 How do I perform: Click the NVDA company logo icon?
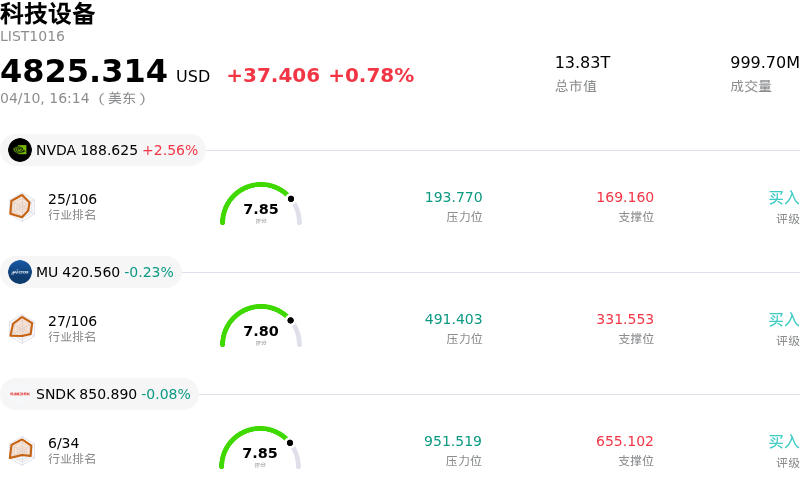coord(20,150)
